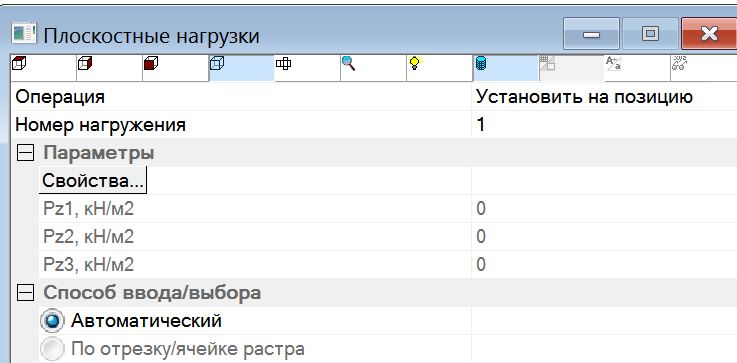Image resolution: width=737 pixels, height=363 pixels.
Task: Toggle the yellow light bulb icon
Action: click(x=415, y=63)
